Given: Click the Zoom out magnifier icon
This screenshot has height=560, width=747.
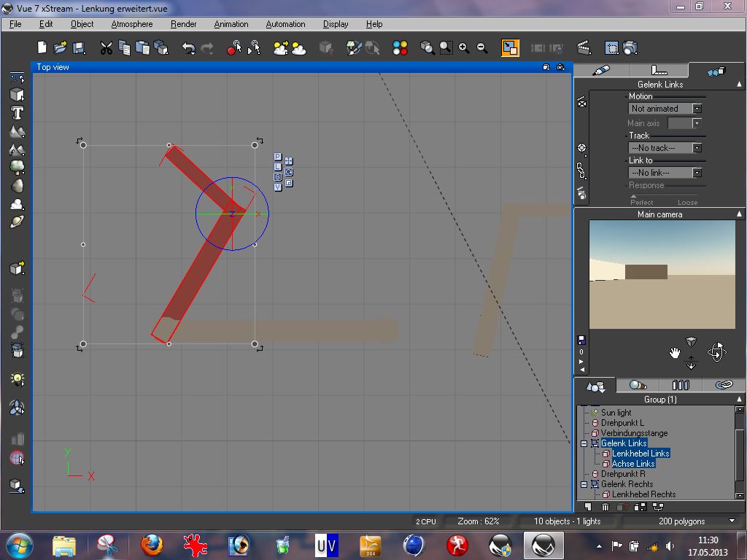Looking at the screenshot, I should pos(482,47).
